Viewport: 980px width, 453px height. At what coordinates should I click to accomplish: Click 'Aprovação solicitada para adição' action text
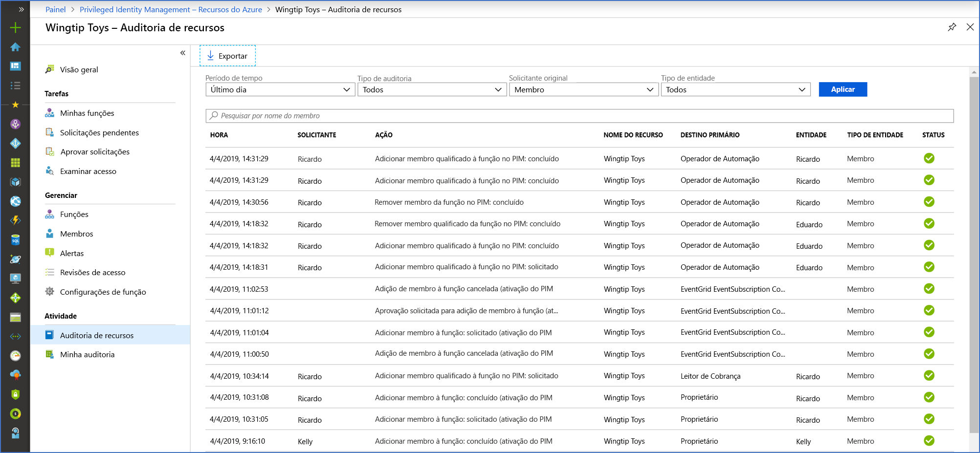tap(467, 310)
